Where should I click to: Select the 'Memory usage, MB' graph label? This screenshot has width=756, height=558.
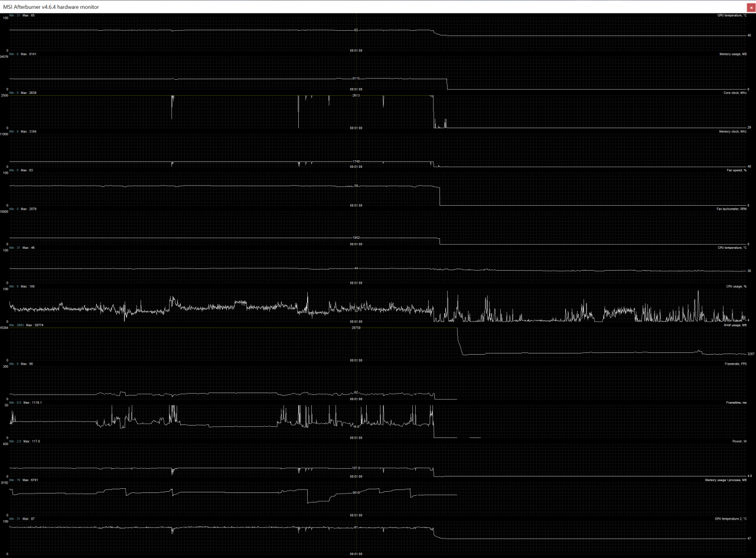pos(733,54)
